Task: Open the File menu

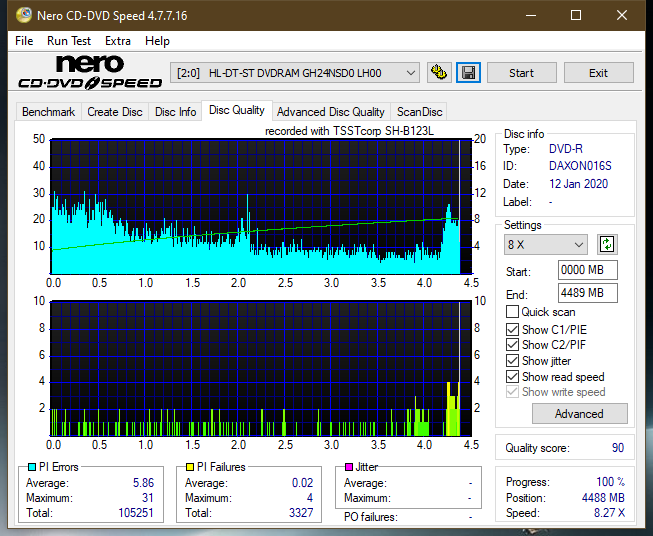Action: [22, 41]
